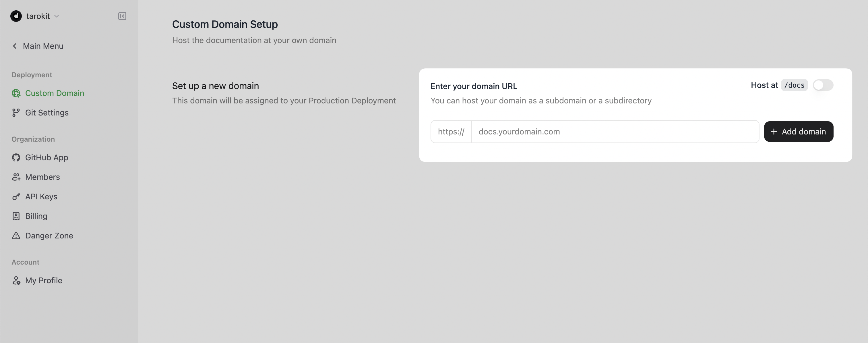Open the Members section
The image size is (868, 343).
[x=42, y=177]
